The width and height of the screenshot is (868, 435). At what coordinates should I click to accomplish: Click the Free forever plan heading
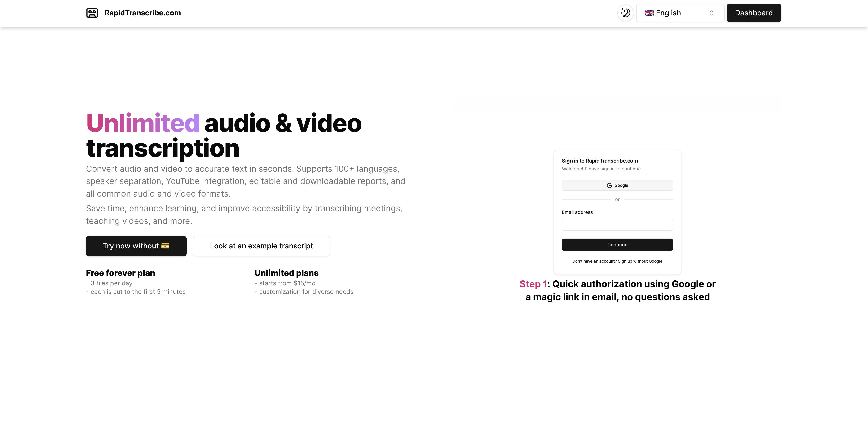120,273
